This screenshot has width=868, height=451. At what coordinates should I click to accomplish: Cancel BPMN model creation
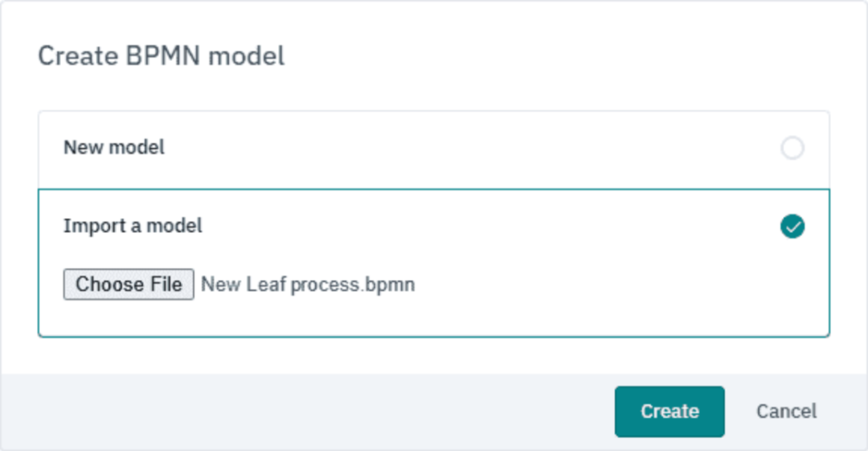click(x=786, y=411)
